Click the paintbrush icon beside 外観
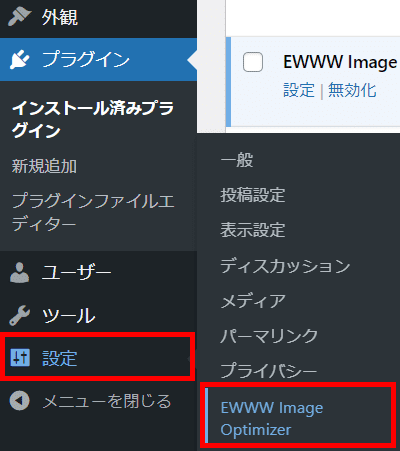The height and width of the screenshot is (451, 400). click(19, 17)
